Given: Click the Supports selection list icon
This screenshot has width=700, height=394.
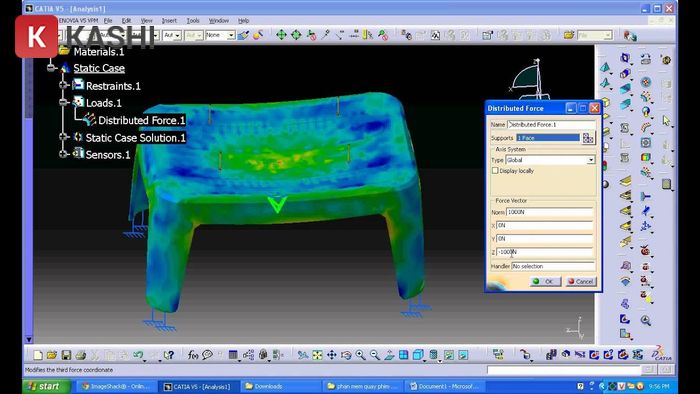Looking at the screenshot, I should [x=588, y=138].
